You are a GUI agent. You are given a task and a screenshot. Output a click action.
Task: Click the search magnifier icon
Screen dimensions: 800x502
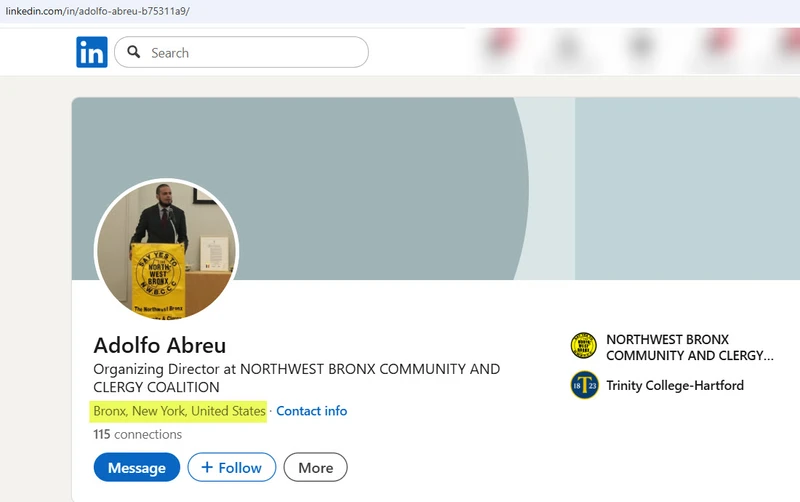coord(134,52)
